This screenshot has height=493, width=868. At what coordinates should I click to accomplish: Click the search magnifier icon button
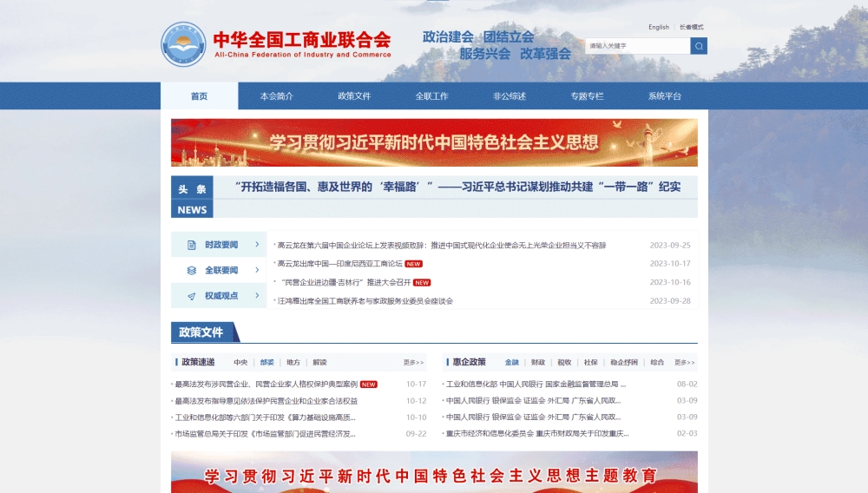coord(699,46)
